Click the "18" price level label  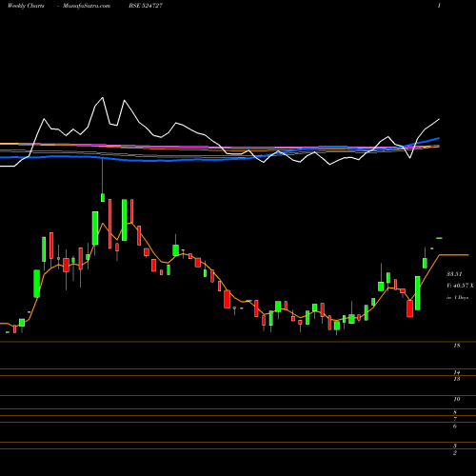(457, 346)
